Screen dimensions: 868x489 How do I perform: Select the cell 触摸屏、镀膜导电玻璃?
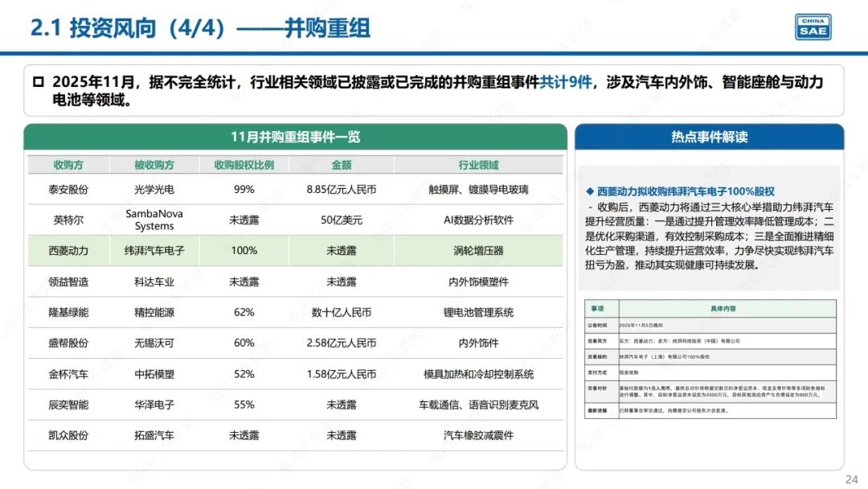tap(478, 189)
